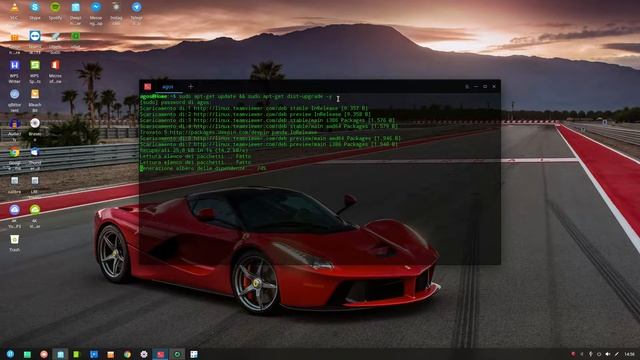Open the calibre desktop icon
The image size is (640, 360).
click(14, 181)
